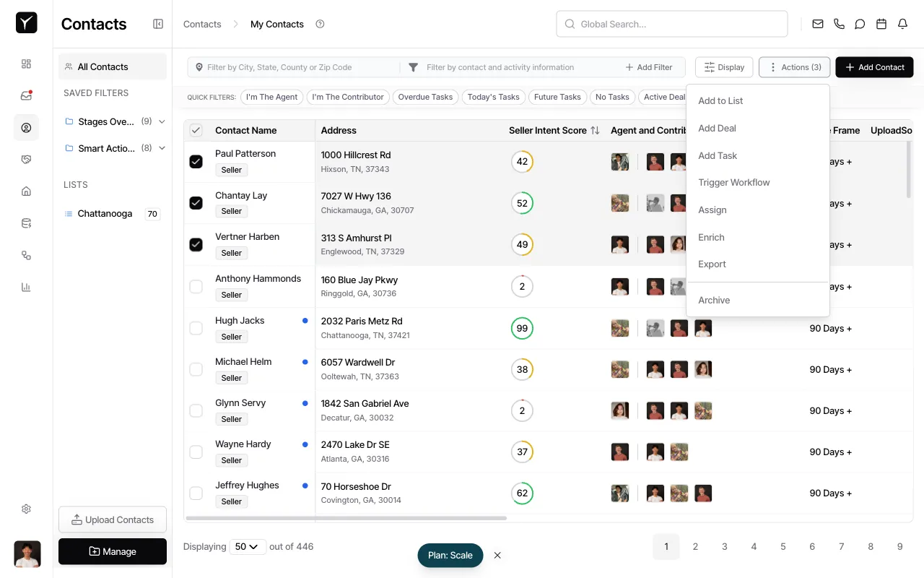This screenshot has width=924, height=578.
Task: Uncheck Paul Patterson's checkbox
Action: (x=196, y=162)
